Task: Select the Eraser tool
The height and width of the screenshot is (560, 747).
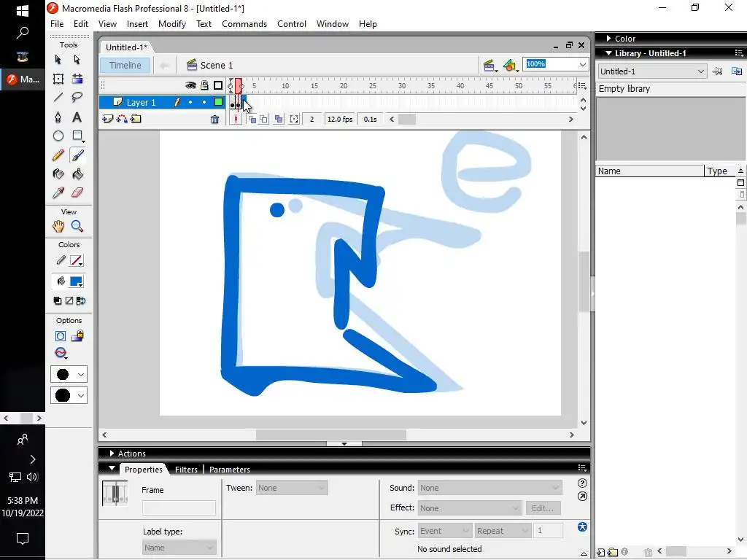Action: point(77,192)
